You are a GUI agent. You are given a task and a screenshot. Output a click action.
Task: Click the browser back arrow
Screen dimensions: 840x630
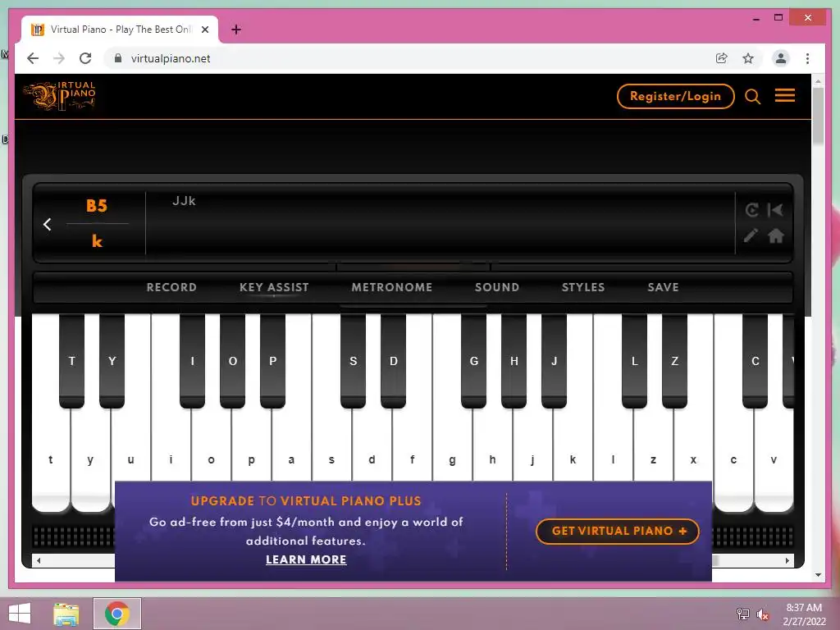click(x=33, y=58)
